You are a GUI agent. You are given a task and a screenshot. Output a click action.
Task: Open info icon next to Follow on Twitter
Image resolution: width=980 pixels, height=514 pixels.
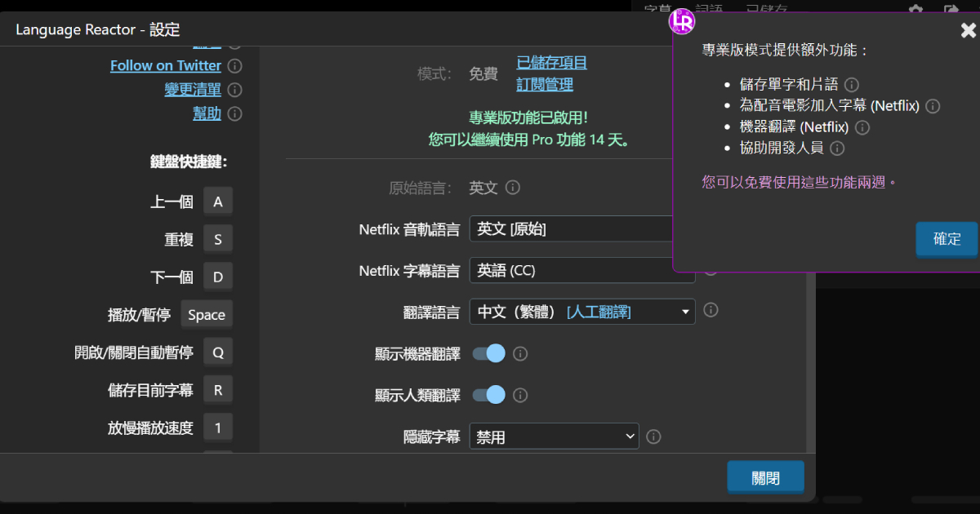click(x=234, y=65)
